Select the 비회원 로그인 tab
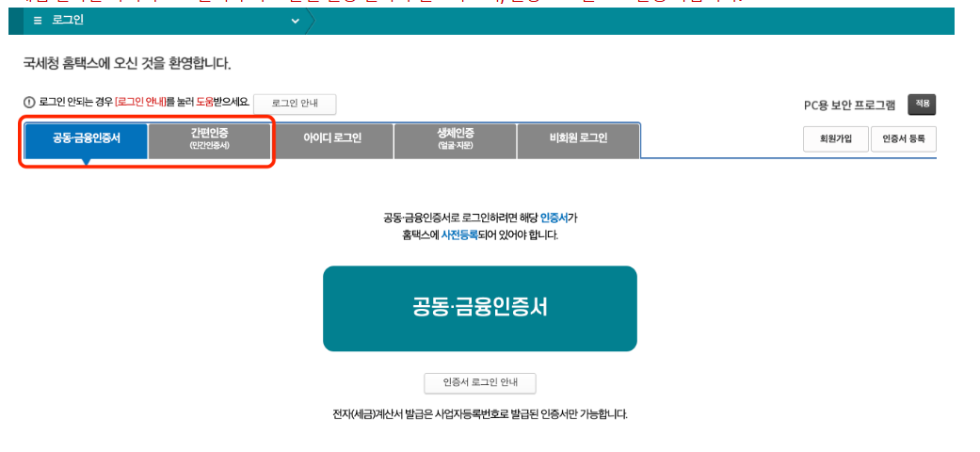Viewport: 980px width, 452px height. pyautogui.click(x=578, y=141)
